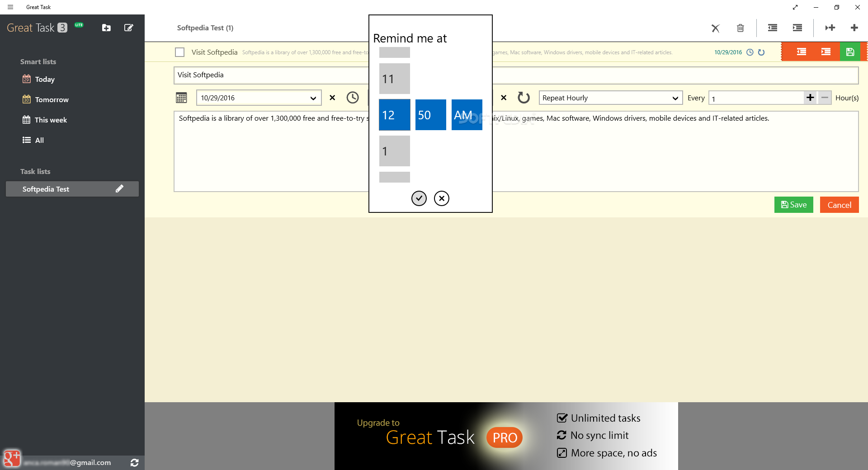The height and width of the screenshot is (470, 868).
Task: Click the clock reminder icon in editor
Action: pos(353,98)
